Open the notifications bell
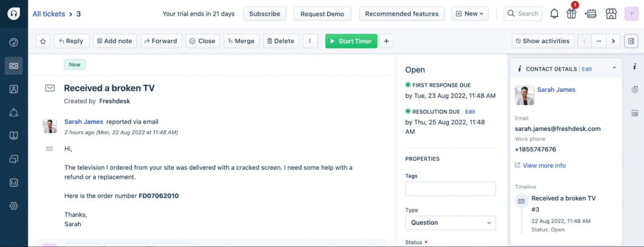This screenshot has width=644, height=247. tap(554, 13)
